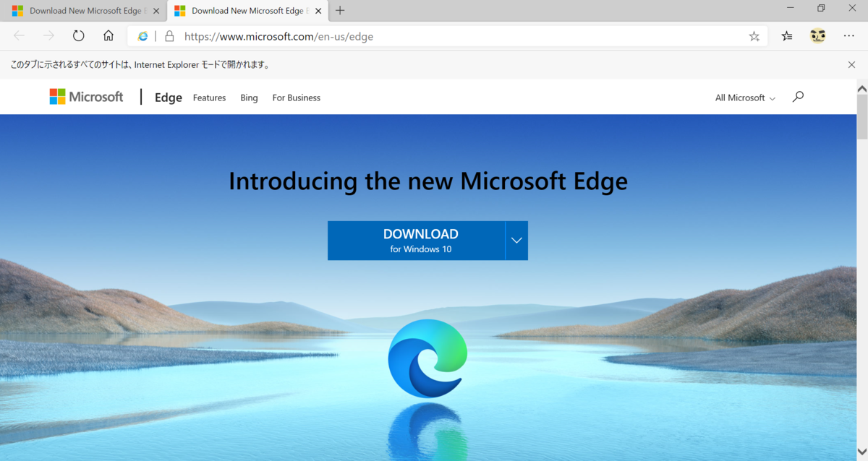
Task: Click the large Edge logo image
Action: (427, 358)
